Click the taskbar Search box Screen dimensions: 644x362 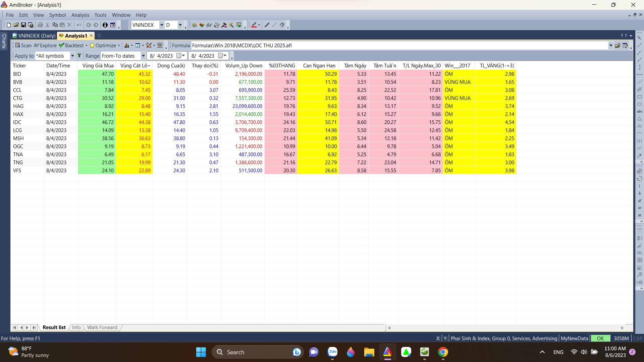(x=258, y=352)
